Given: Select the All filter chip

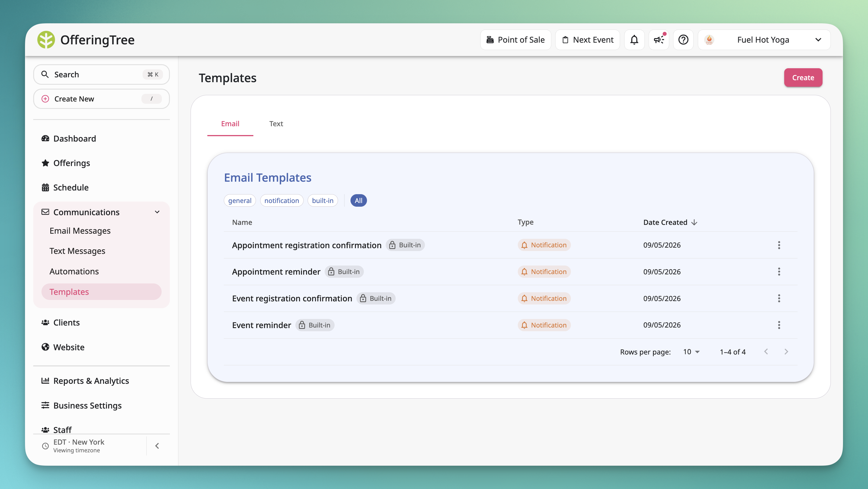Looking at the screenshot, I should pos(358,201).
